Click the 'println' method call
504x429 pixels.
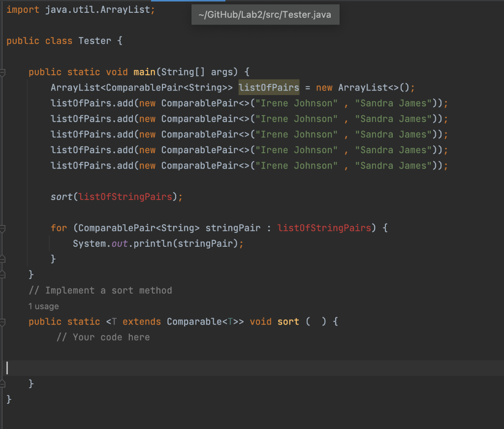[x=153, y=243]
